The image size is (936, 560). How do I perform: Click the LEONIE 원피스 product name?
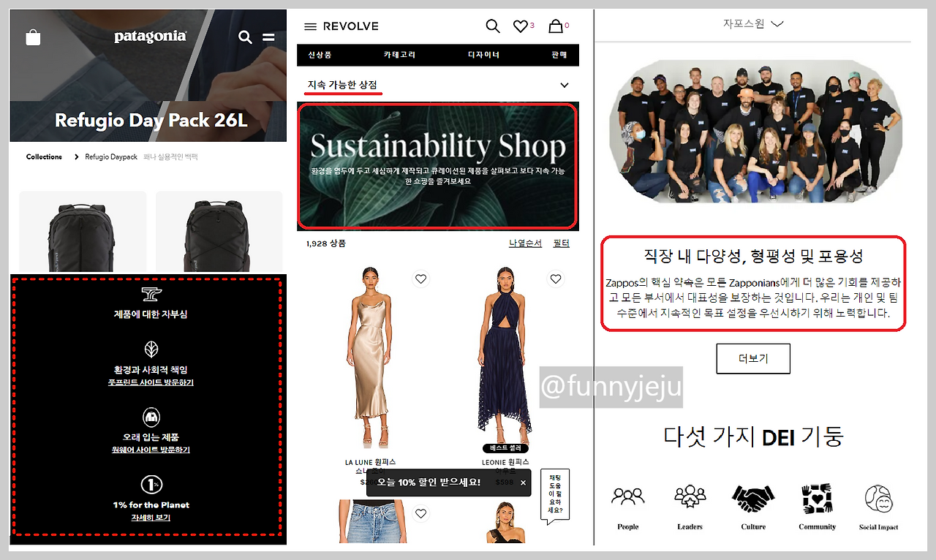click(505, 463)
